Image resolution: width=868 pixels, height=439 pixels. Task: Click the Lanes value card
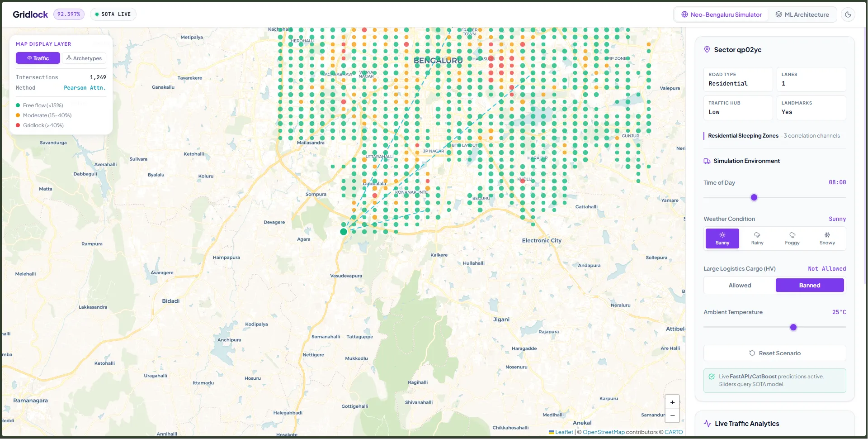click(x=811, y=80)
